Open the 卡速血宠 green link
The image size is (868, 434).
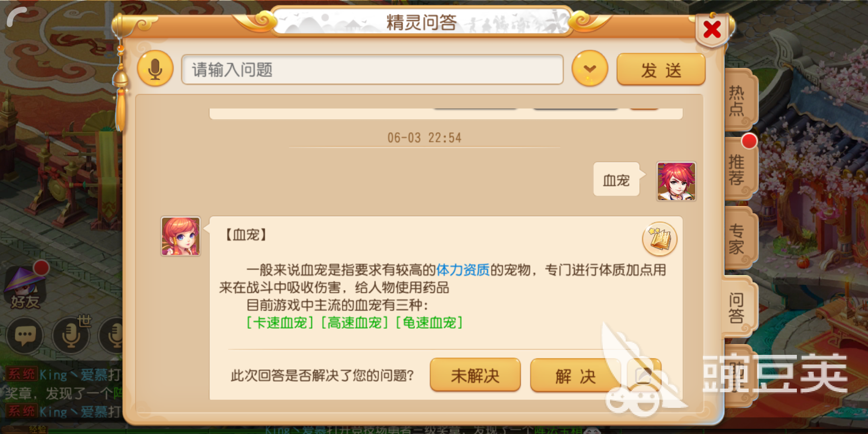point(280,323)
